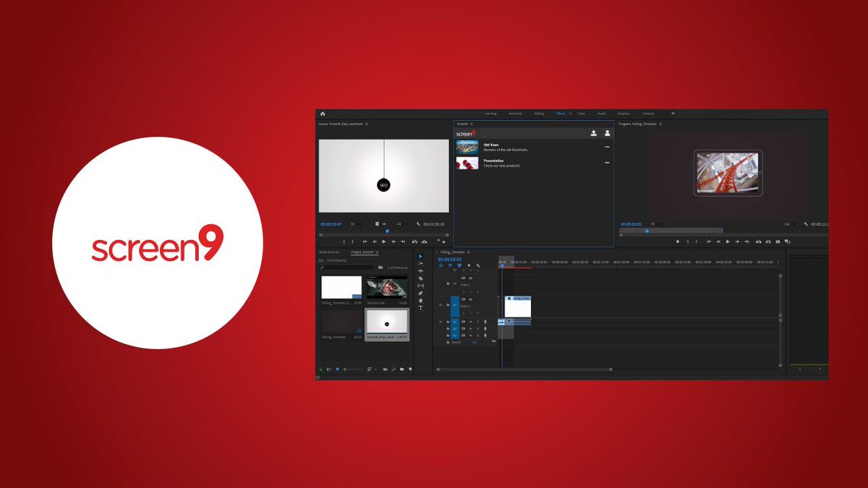This screenshot has width=868, height=488.
Task: Step back one frame in Program monitor
Action: [718, 241]
